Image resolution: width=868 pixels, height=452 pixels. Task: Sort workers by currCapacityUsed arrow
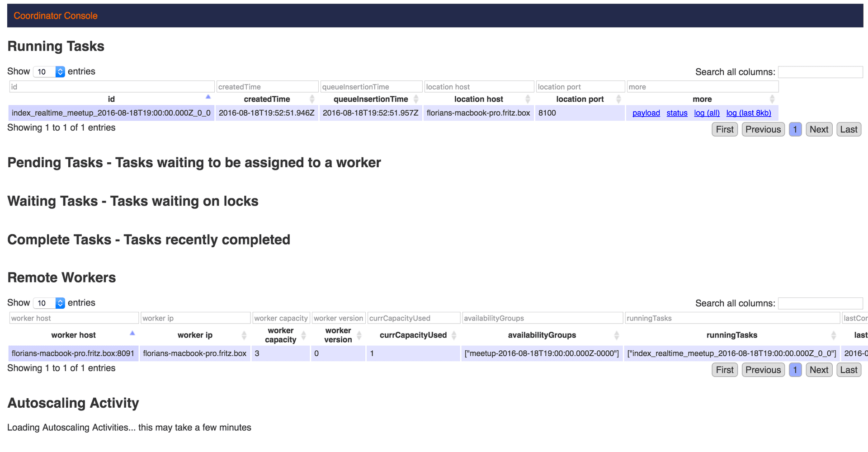[454, 335]
